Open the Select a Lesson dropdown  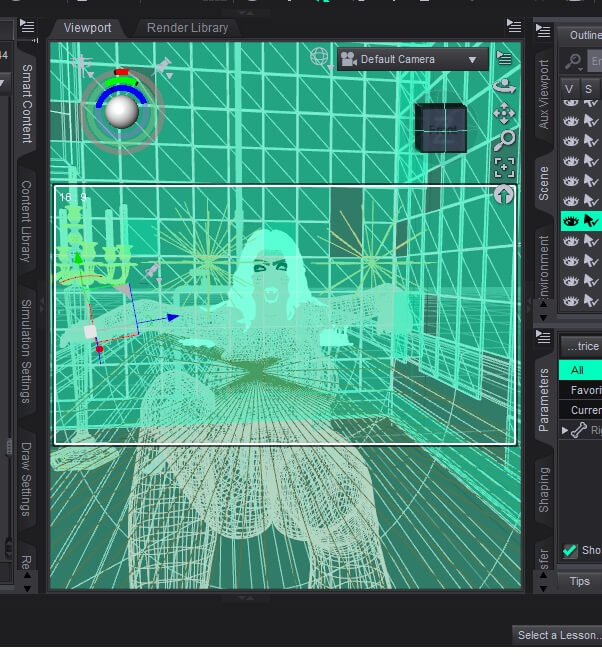557,635
